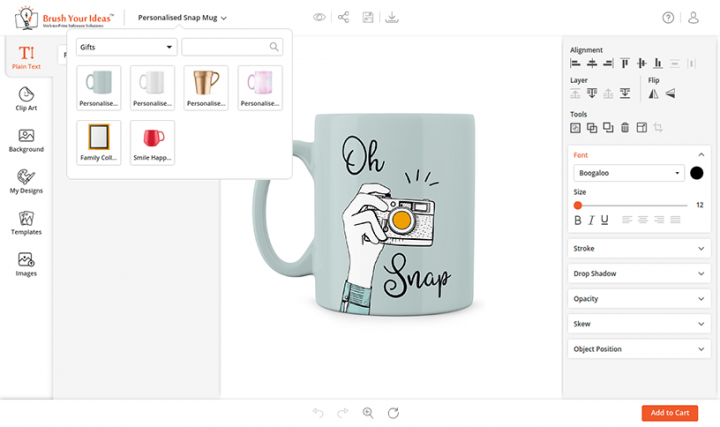This screenshot has height=427, width=720.
Task: Send layer to back icon
Action: point(625,94)
